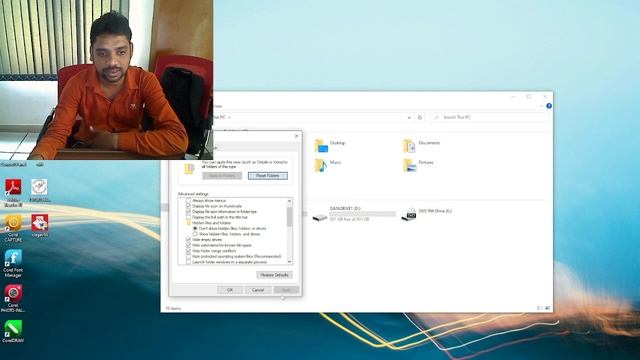Viewport: 640px width, 360px height.
Task: Confirm Folder Options with OK
Action: pos(230,290)
